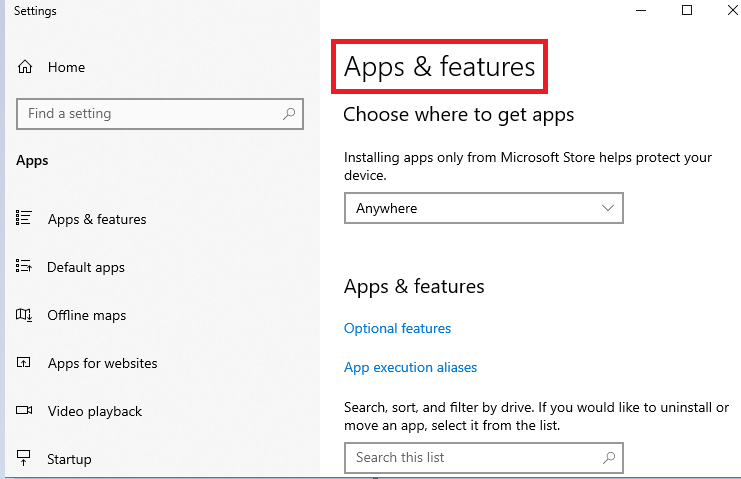Viewport: 741px width, 479px height.
Task: Click the Default apps sidebar icon
Action: click(24, 266)
